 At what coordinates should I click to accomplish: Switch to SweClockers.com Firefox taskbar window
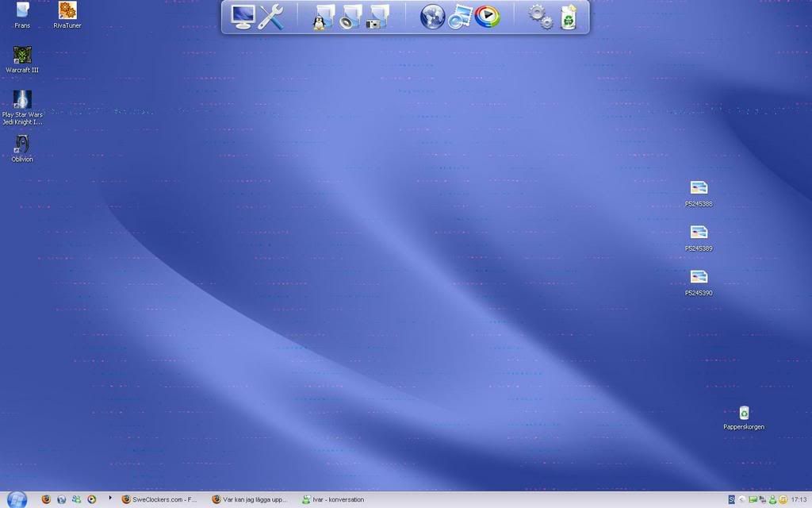coord(160,500)
